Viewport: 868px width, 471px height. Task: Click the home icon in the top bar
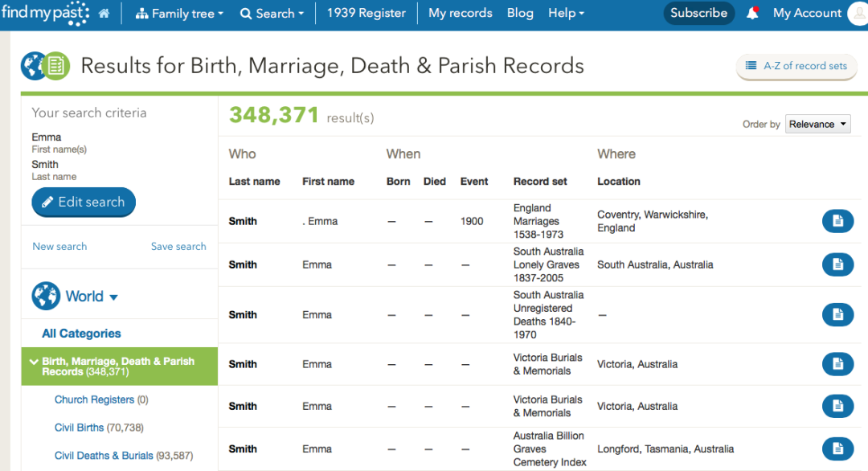coord(104,14)
